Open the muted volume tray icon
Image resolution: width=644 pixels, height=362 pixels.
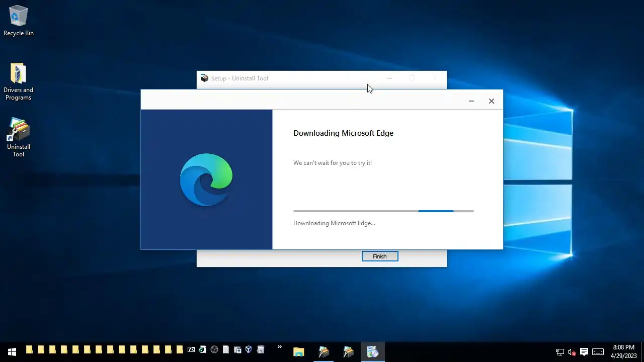(x=572, y=352)
